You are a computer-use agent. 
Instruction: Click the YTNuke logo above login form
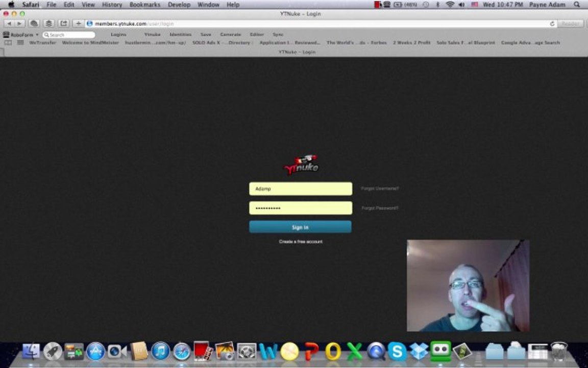click(301, 165)
